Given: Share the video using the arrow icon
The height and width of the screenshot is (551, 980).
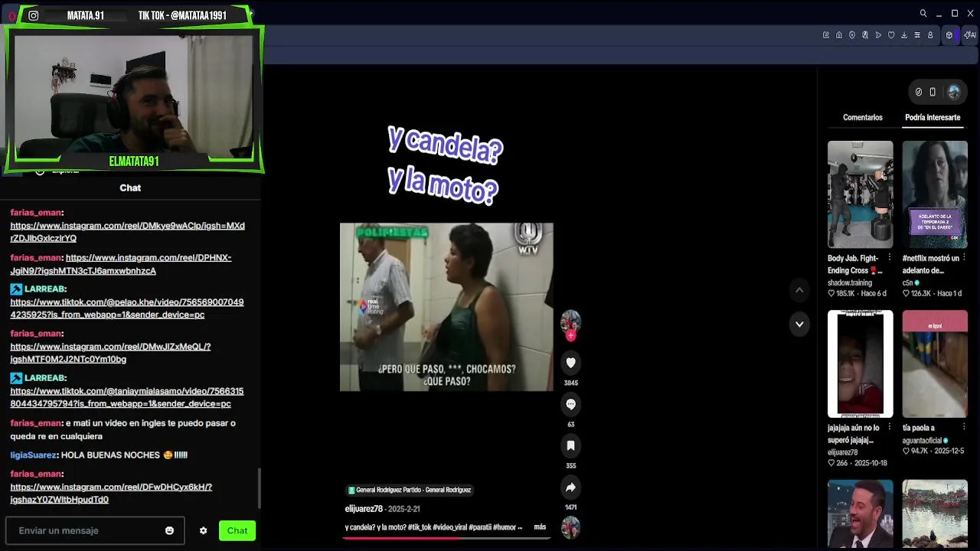Looking at the screenshot, I should click(570, 487).
